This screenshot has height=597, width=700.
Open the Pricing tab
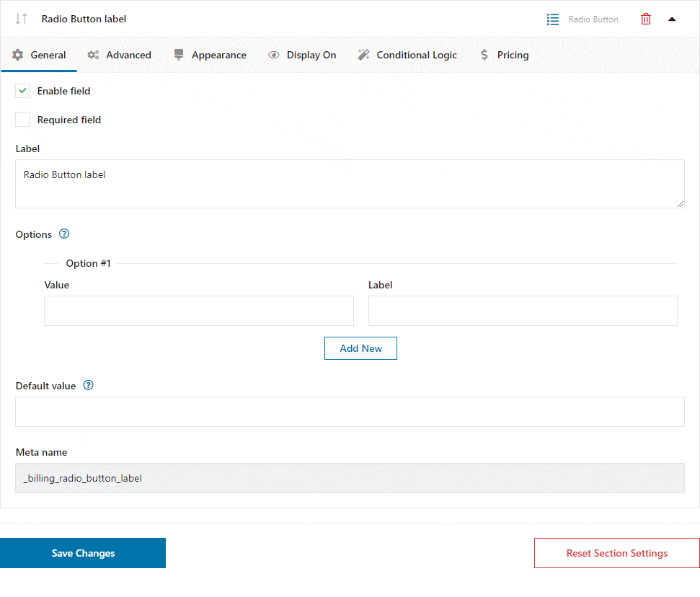[505, 55]
